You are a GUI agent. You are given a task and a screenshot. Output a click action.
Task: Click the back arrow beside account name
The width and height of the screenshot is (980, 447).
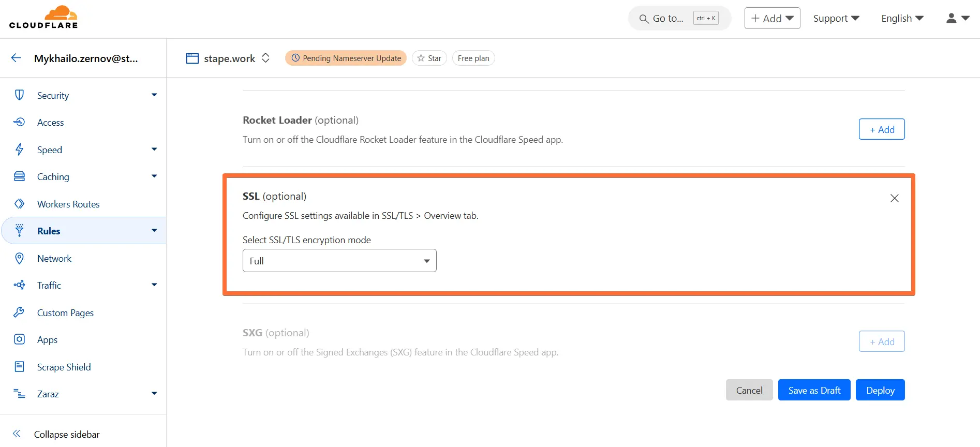coord(17,58)
